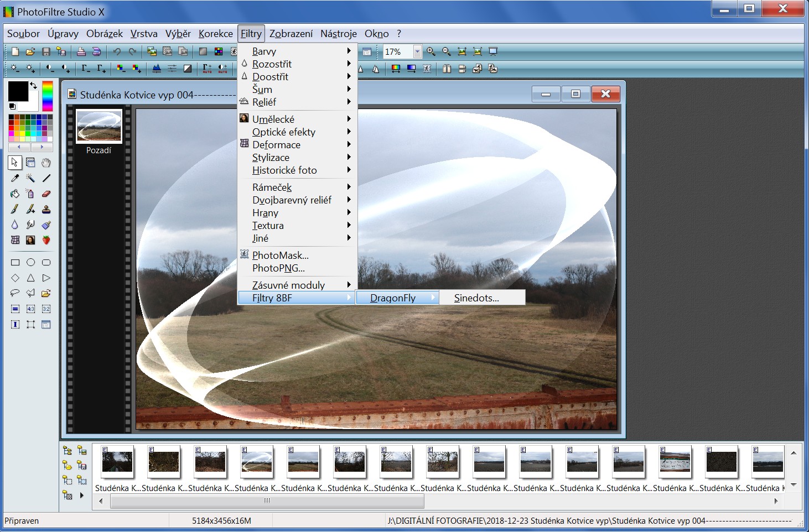
Task: Select the Blur water drop tool
Action: [x=15, y=225]
